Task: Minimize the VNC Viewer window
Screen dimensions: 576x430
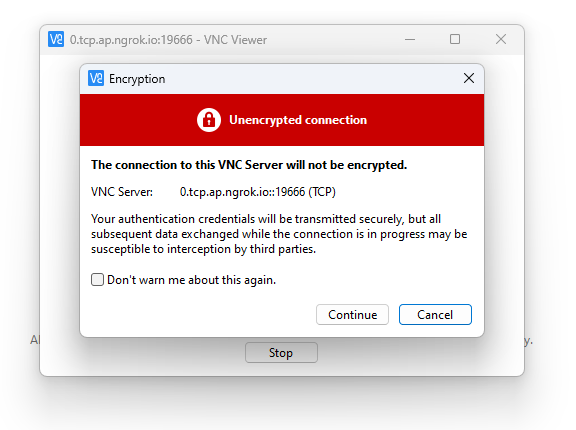Action: pos(410,39)
